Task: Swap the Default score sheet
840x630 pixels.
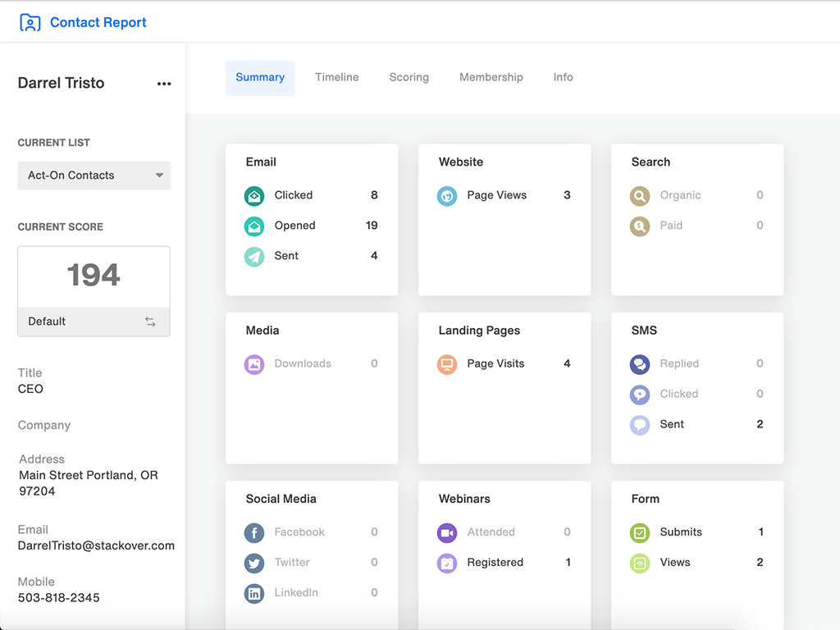Action: tap(150, 322)
